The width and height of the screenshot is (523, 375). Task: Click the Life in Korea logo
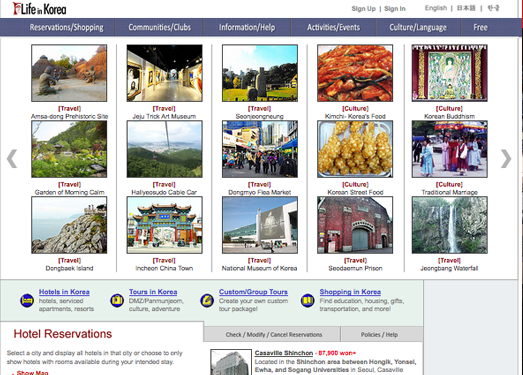[39, 9]
